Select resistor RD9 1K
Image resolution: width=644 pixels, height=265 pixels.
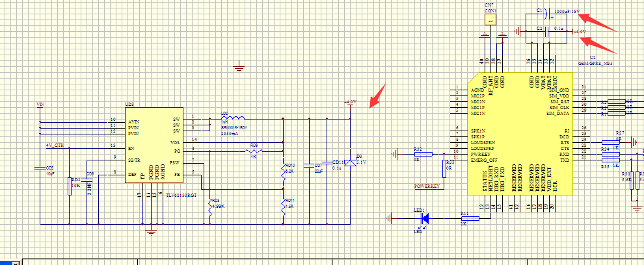(254, 151)
